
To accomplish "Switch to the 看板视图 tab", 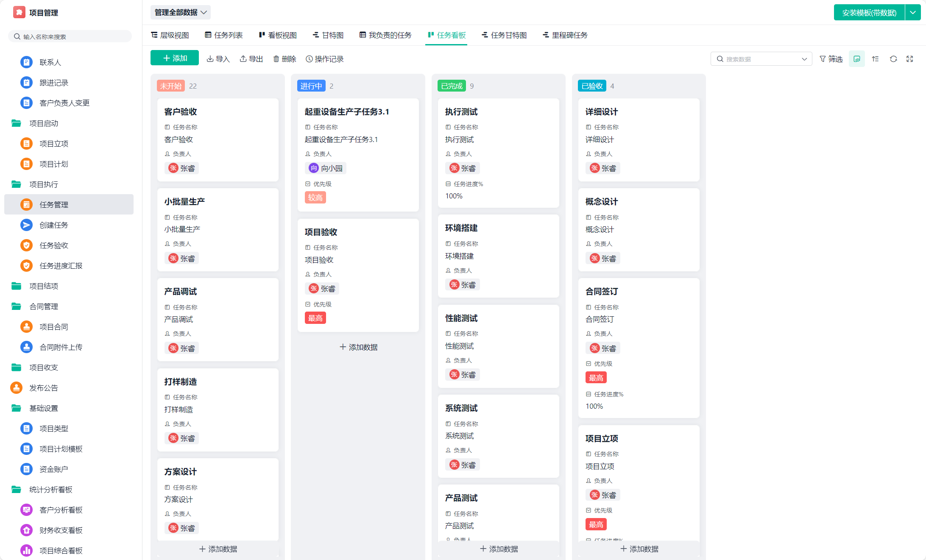I will pyautogui.click(x=278, y=35).
